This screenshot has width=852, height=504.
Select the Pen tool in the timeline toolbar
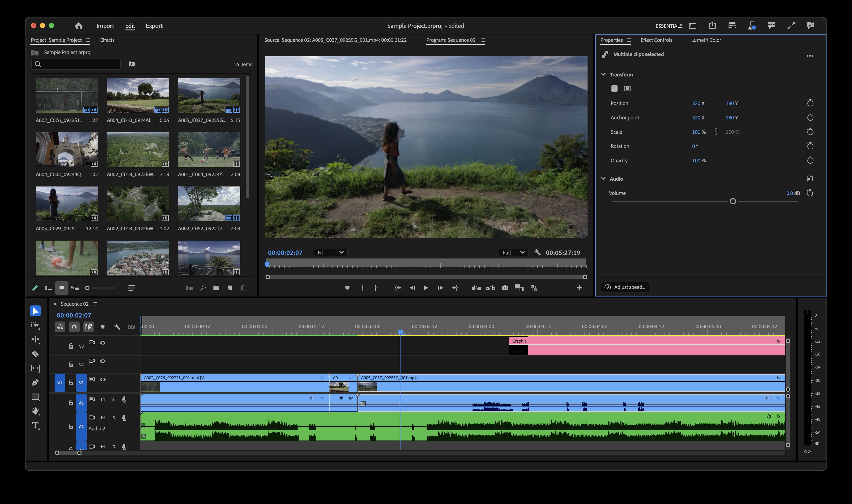pos(35,382)
